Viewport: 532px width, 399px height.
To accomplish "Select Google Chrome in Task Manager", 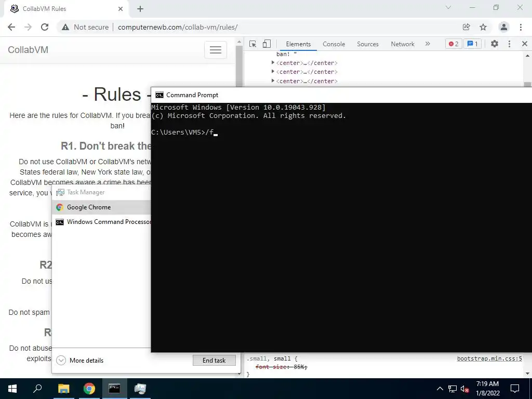I will 101,207.
